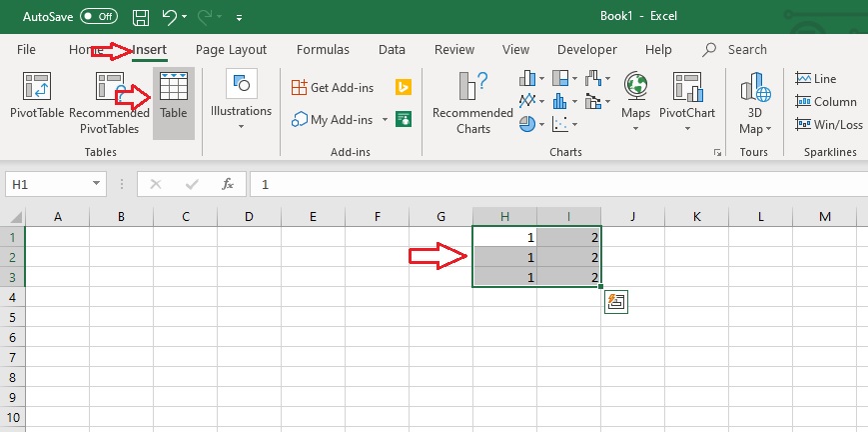Click cell H1 containing 1

[x=504, y=237]
